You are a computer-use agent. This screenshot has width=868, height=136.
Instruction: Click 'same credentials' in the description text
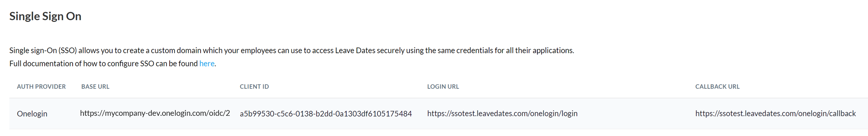tap(465, 50)
